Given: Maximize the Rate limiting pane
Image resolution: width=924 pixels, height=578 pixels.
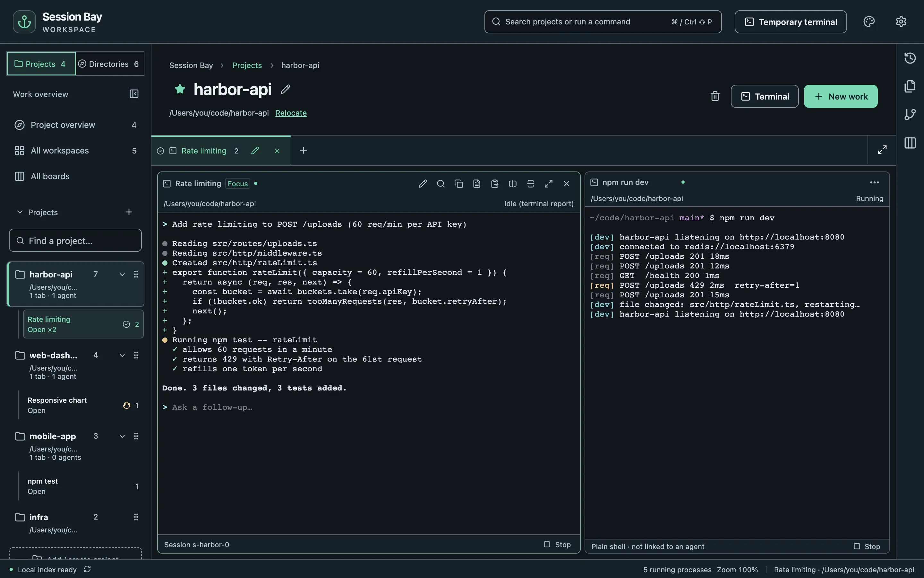Looking at the screenshot, I should pos(548,184).
